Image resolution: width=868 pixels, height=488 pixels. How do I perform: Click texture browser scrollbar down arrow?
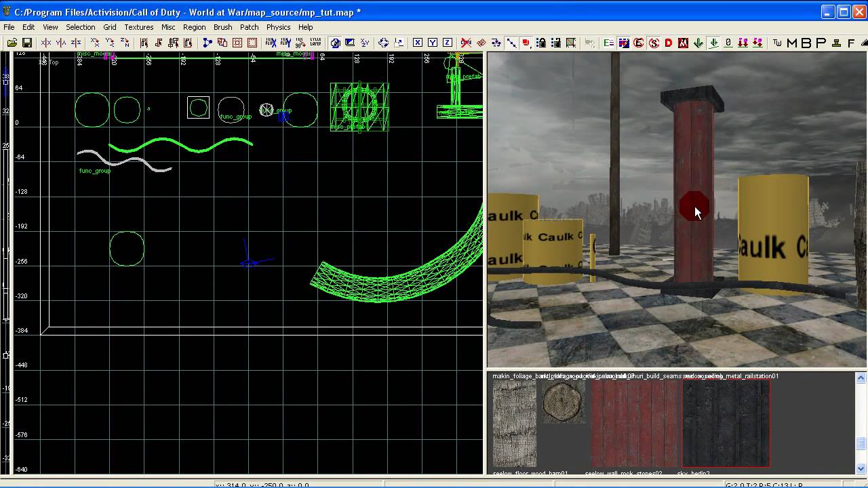[861, 468]
